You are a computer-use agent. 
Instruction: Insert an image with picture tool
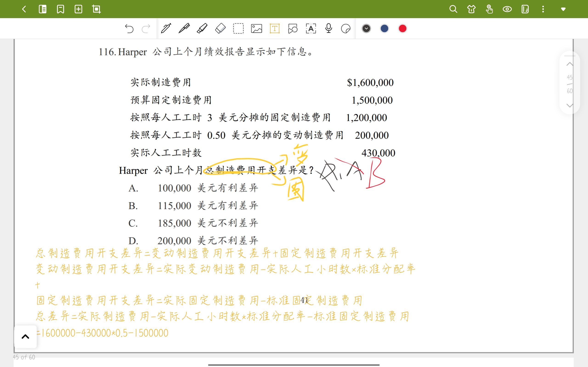256,28
